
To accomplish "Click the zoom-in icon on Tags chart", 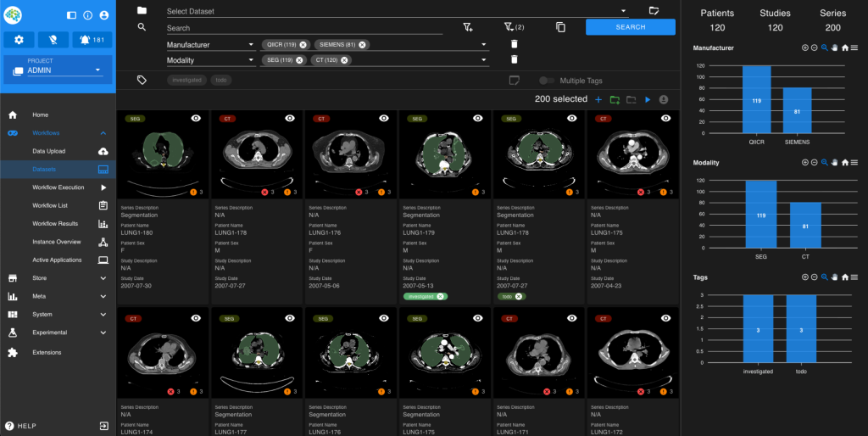I will pos(804,277).
